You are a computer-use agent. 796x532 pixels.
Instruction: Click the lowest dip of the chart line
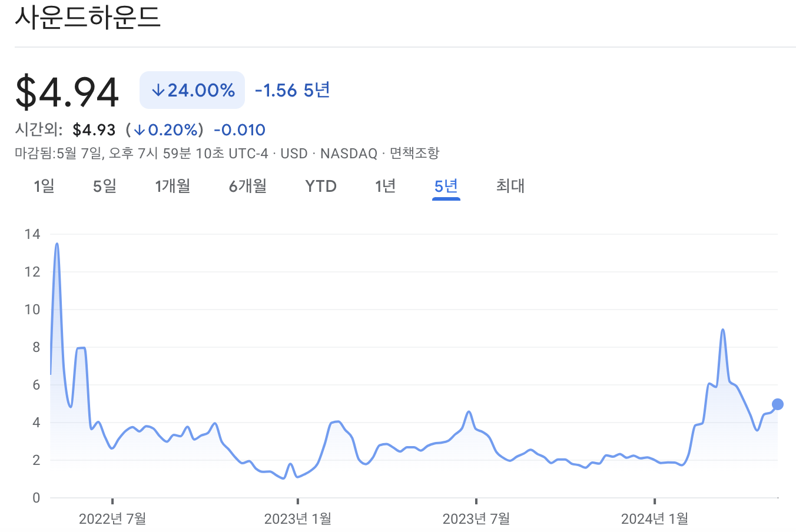point(282,478)
